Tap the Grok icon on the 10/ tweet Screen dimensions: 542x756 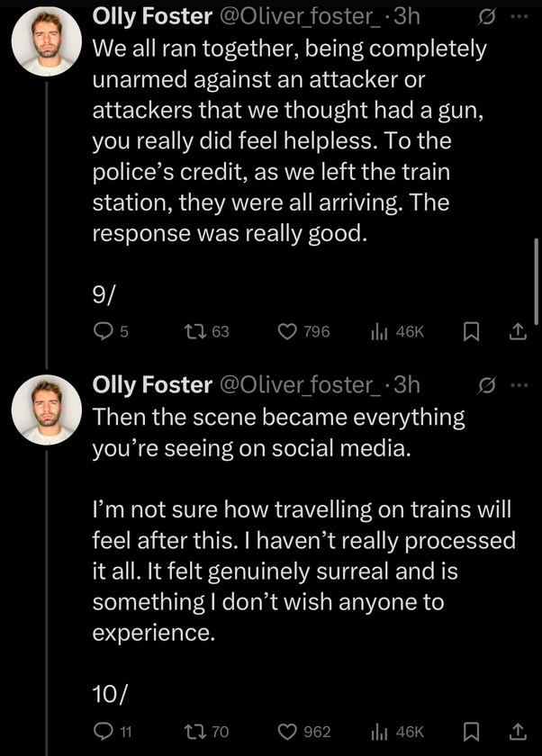click(485, 385)
